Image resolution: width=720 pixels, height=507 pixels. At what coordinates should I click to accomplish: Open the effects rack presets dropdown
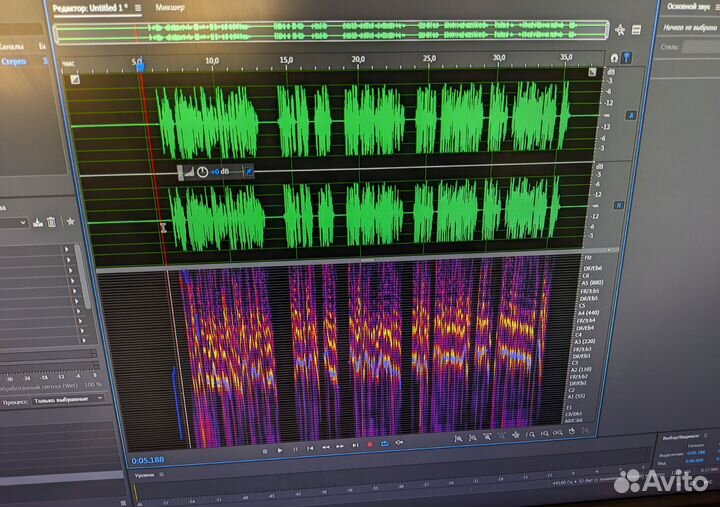click(14, 223)
